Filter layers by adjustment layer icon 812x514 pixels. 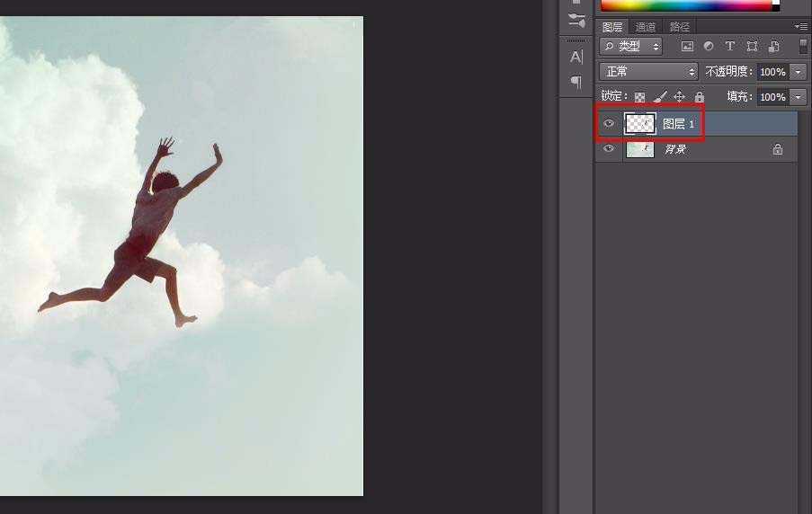[x=709, y=47]
